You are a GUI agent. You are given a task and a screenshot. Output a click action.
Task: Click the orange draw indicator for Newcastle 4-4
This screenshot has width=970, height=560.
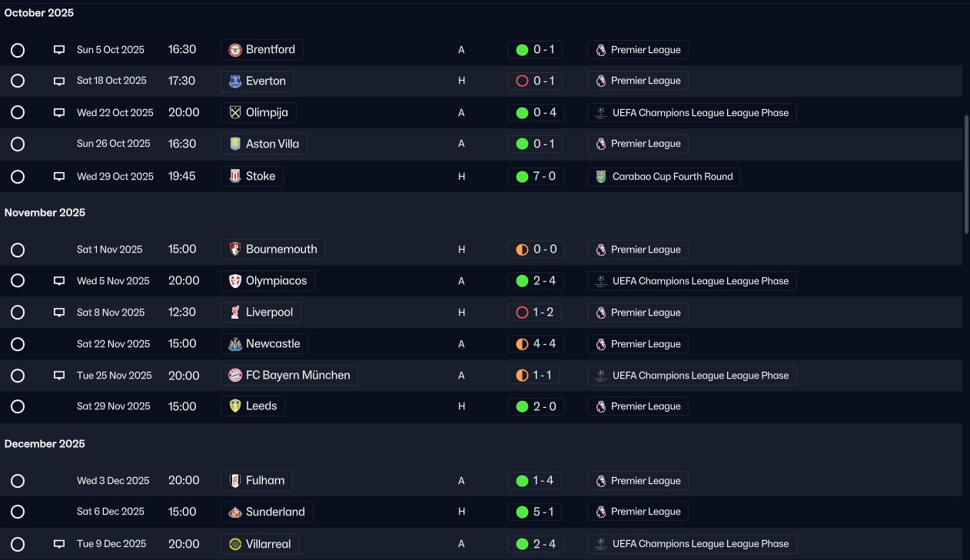point(522,344)
